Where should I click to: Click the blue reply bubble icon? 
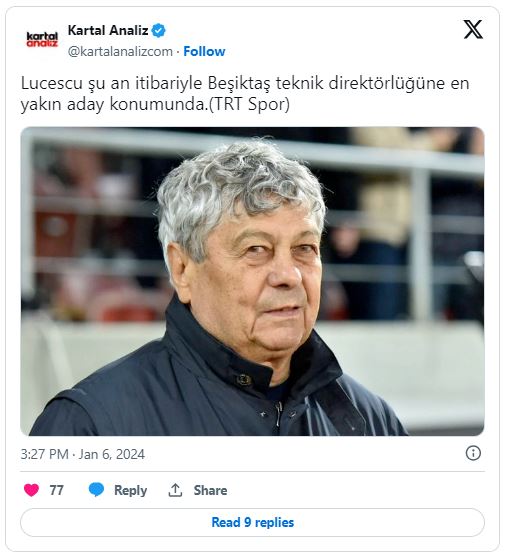click(x=96, y=490)
